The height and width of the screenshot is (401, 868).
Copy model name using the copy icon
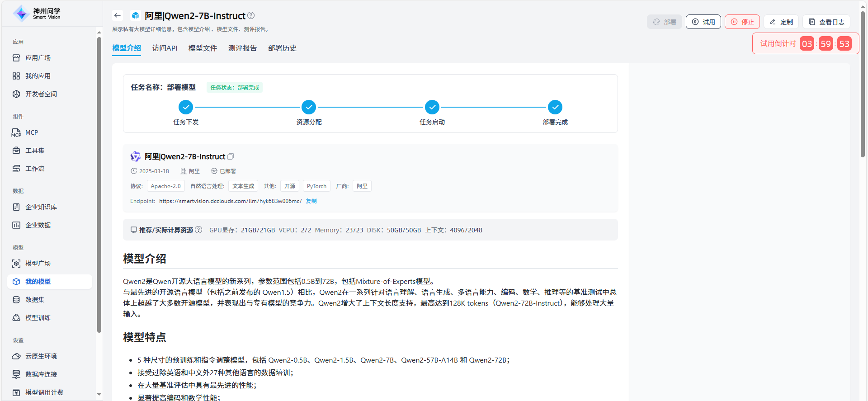[x=231, y=156]
